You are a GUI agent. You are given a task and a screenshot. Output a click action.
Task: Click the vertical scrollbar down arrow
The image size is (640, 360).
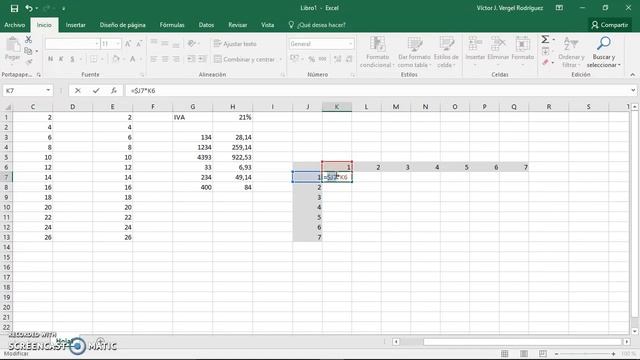(x=635, y=331)
